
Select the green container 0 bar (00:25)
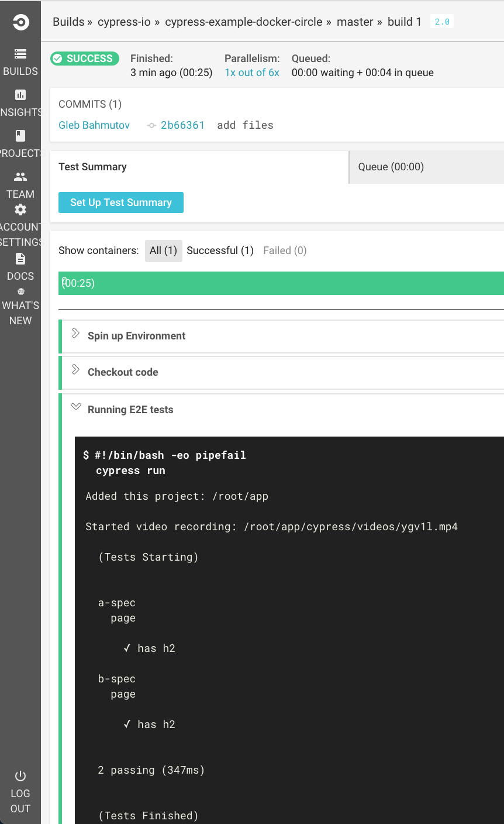click(x=281, y=283)
